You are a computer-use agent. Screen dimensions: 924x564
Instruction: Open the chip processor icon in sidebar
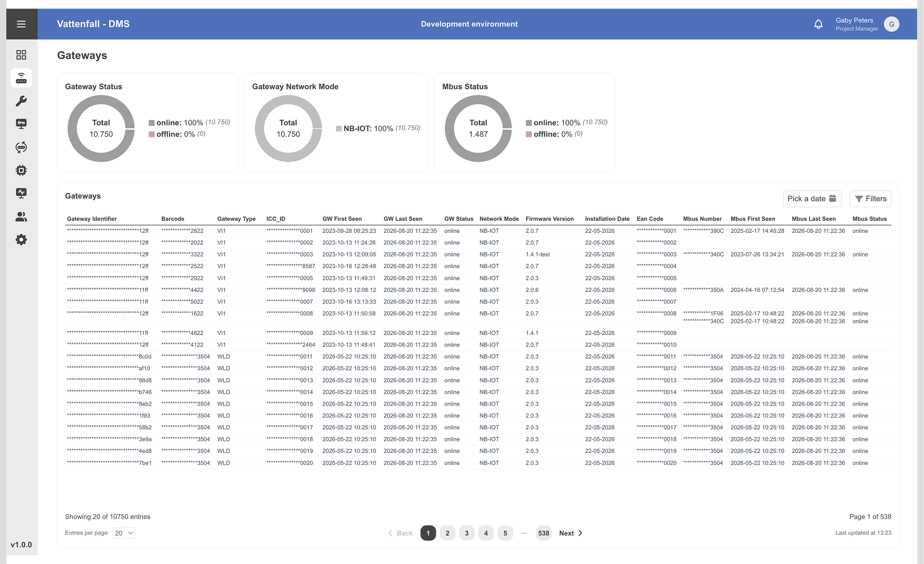tap(21, 170)
